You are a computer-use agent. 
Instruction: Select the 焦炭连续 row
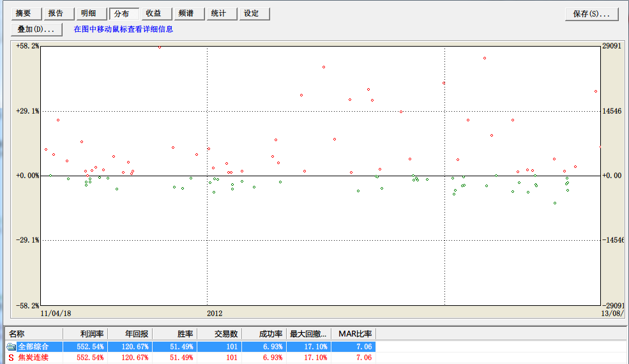tap(190, 358)
